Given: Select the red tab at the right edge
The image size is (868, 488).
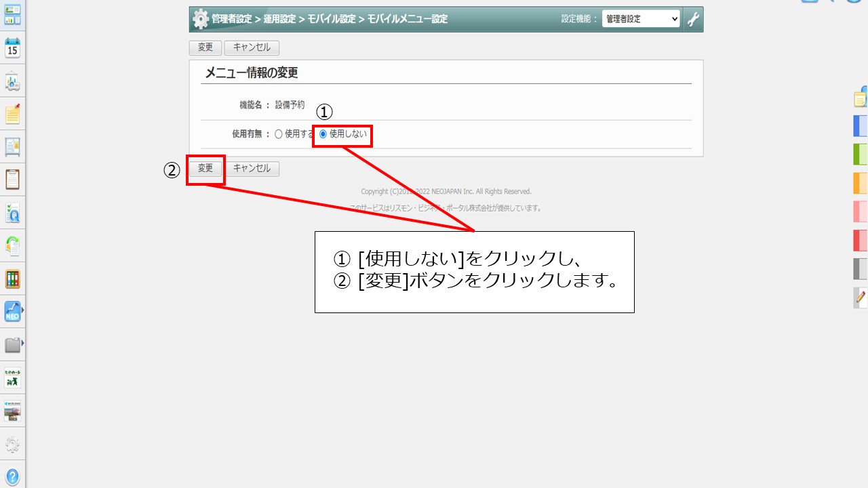Looking at the screenshot, I should click(861, 241).
